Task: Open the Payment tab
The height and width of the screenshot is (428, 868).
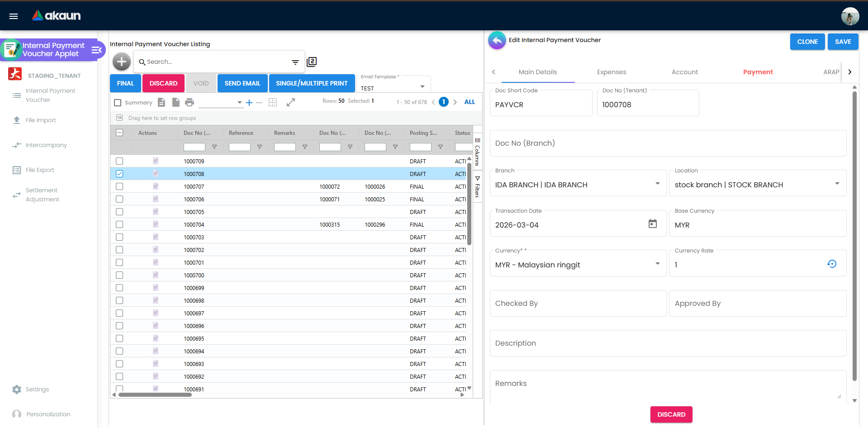Action: [x=758, y=72]
